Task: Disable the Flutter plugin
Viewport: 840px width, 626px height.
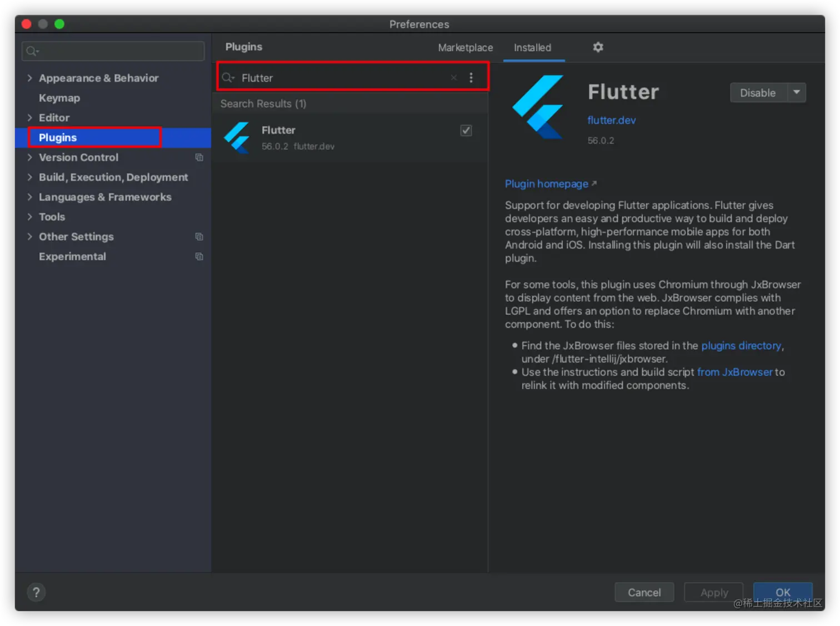Action: [758, 93]
